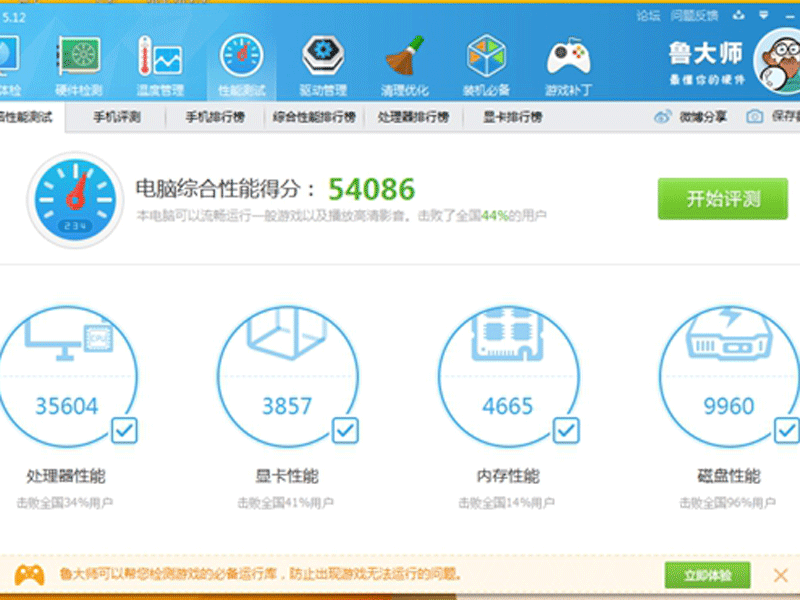Switch to 手机排行榜 tab
800x600 pixels.
(x=215, y=117)
